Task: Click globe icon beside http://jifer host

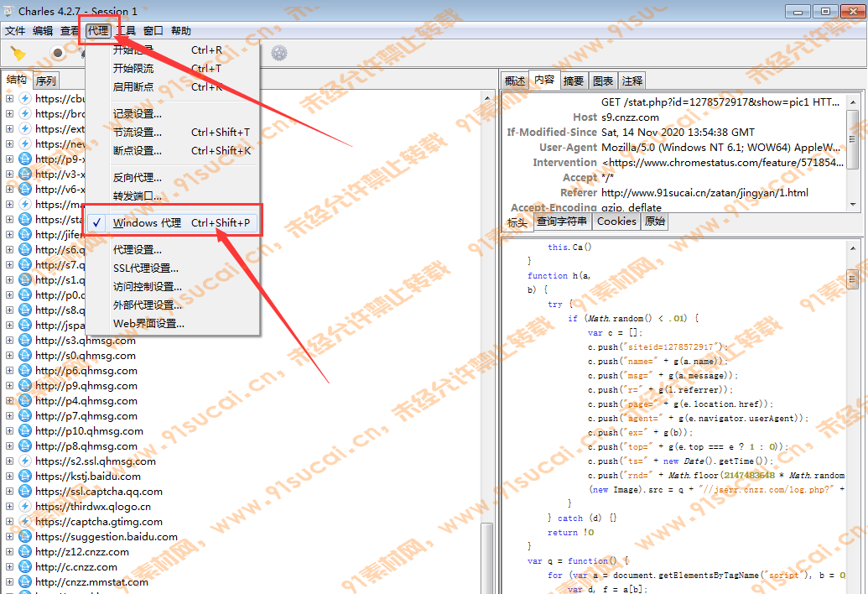Action: (25, 234)
